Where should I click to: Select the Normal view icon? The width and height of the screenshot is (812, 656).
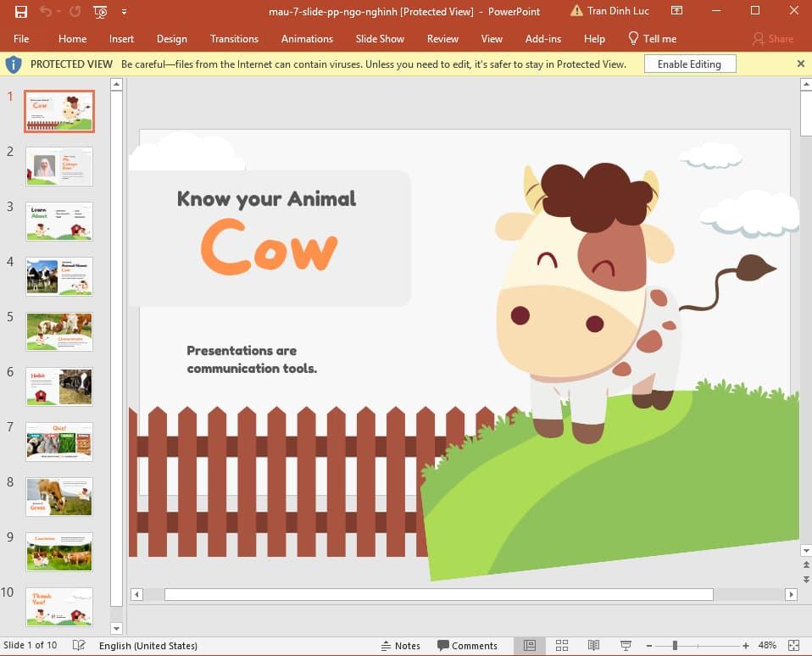pos(530,645)
